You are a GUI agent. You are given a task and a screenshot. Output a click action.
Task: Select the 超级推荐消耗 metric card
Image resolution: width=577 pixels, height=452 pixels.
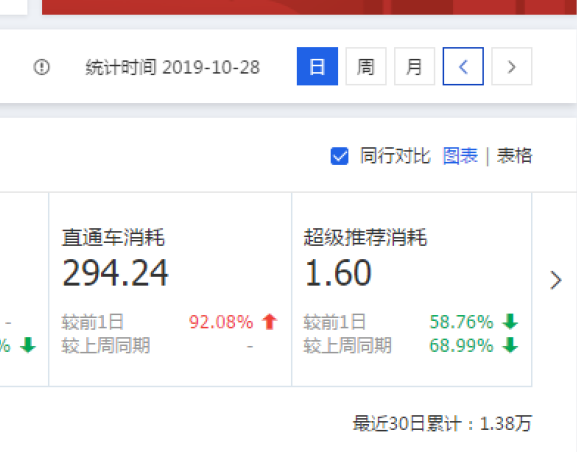point(412,289)
